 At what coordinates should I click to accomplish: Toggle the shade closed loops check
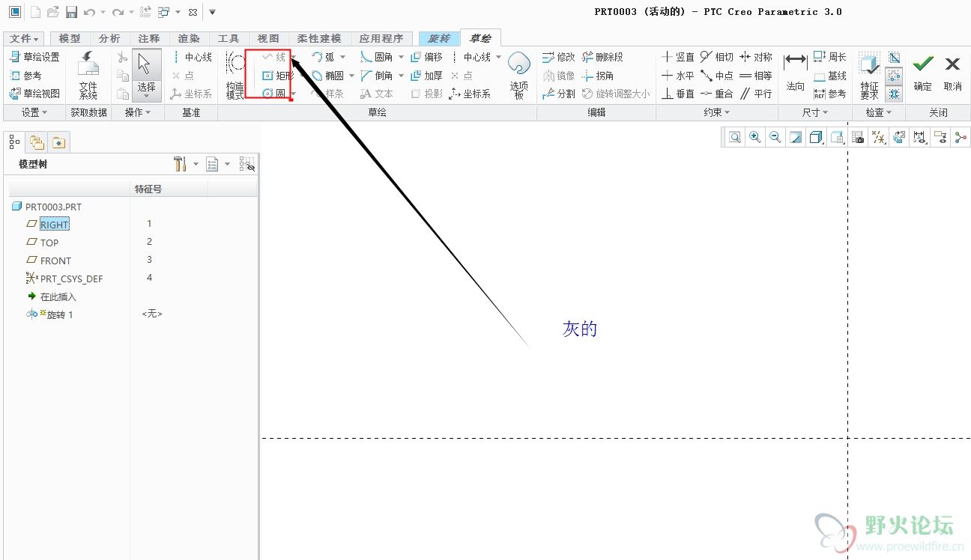pos(894,58)
